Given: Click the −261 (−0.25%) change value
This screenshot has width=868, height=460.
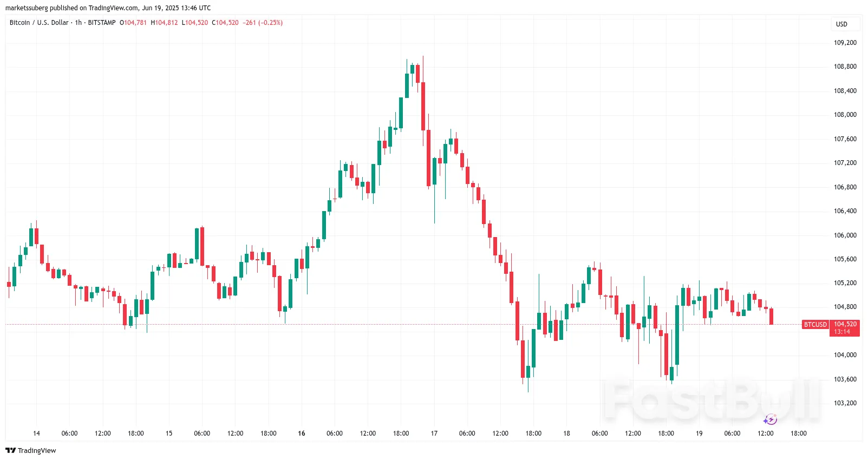Looking at the screenshot, I should 263,23.
